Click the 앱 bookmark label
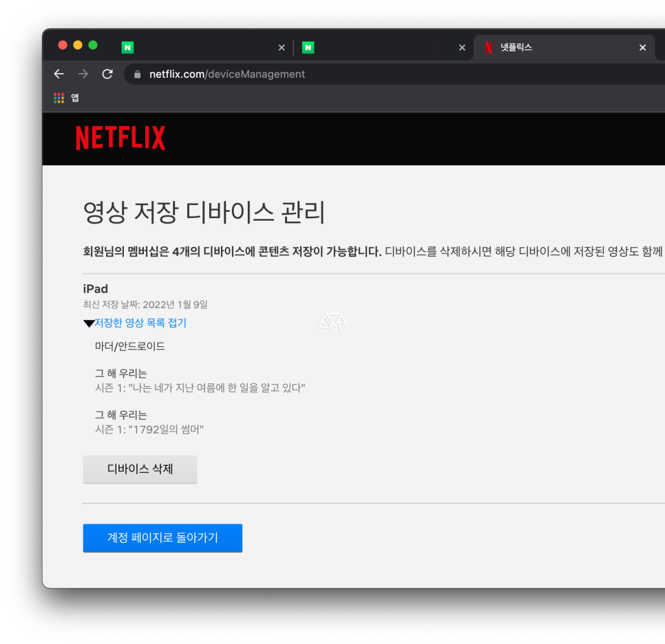This screenshot has height=644, width=665. click(74, 98)
